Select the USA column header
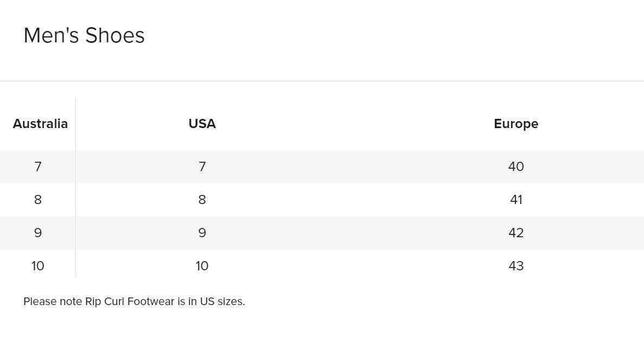644x355 pixels. pos(202,124)
